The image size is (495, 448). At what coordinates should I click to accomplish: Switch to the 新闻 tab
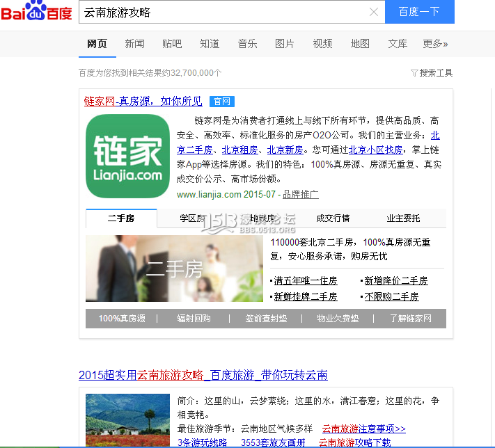pyautogui.click(x=135, y=44)
